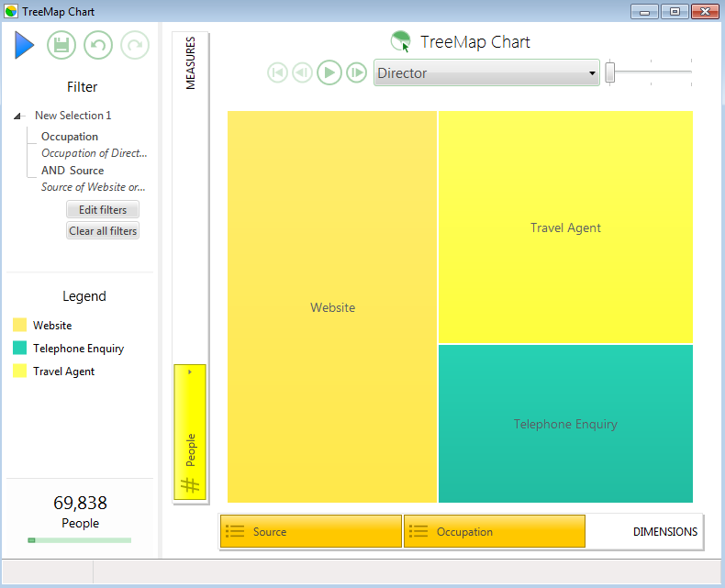Image resolution: width=725 pixels, height=588 pixels.
Task: Click the Telephone Enquiry legend color swatch
Action: click(19, 348)
